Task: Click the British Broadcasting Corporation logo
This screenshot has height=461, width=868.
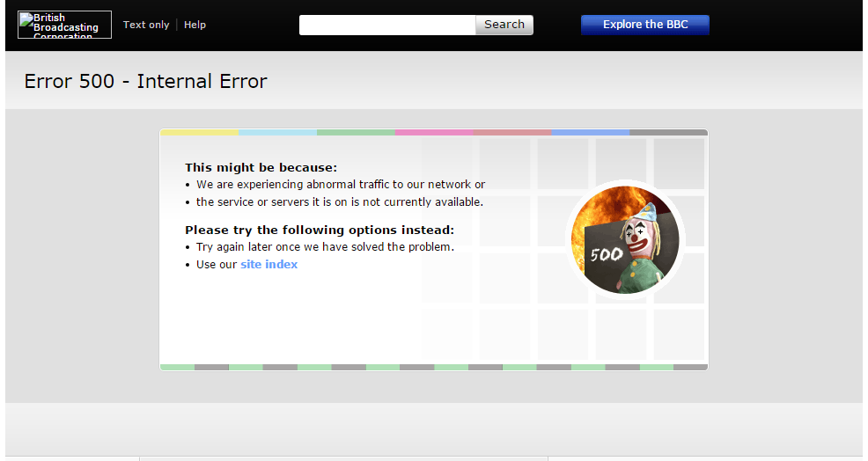Action: point(64,25)
